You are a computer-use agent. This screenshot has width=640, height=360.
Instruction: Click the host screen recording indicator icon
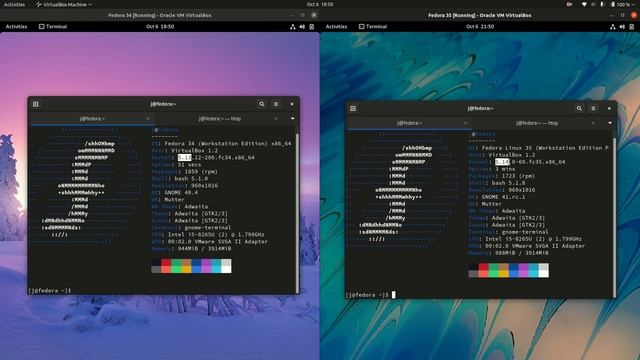click(569, 4)
